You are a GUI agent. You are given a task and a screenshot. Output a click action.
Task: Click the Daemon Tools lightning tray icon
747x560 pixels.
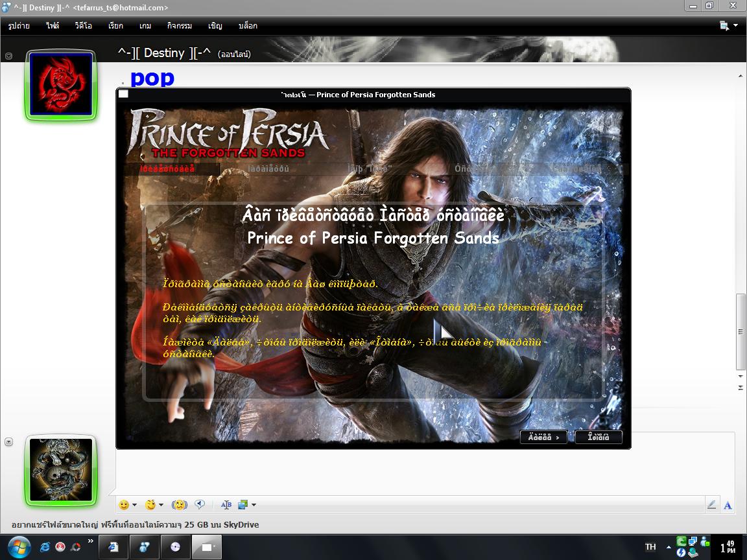[682, 553]
